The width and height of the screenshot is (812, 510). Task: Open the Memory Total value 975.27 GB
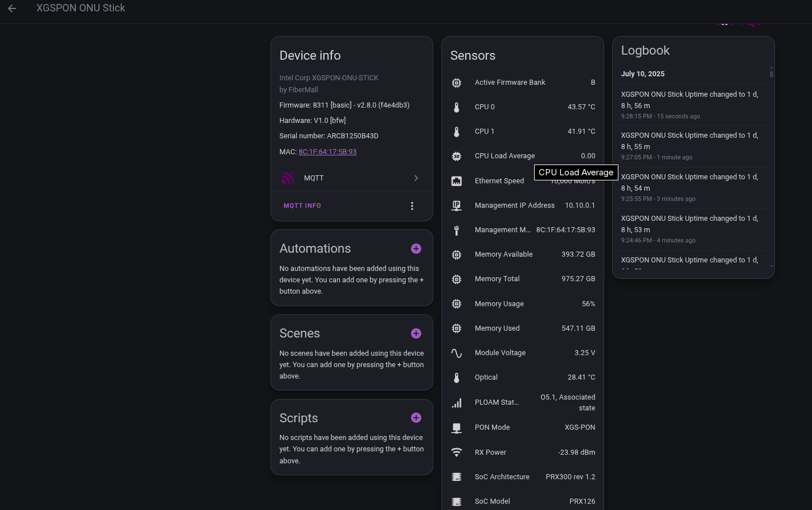pos(579,279)
